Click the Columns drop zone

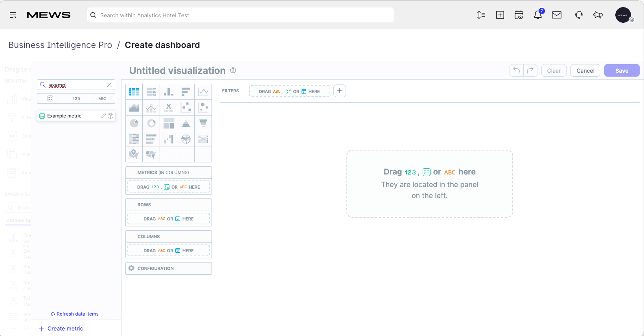169,251
